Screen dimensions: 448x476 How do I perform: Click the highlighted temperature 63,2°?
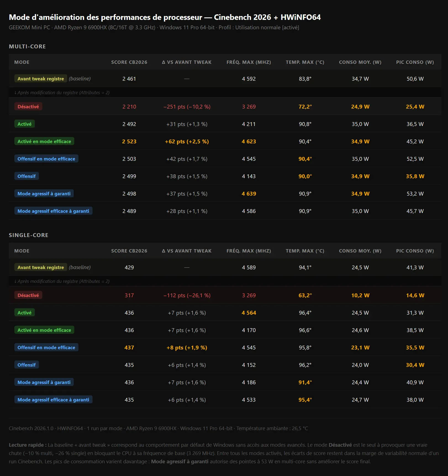(305, 295)
